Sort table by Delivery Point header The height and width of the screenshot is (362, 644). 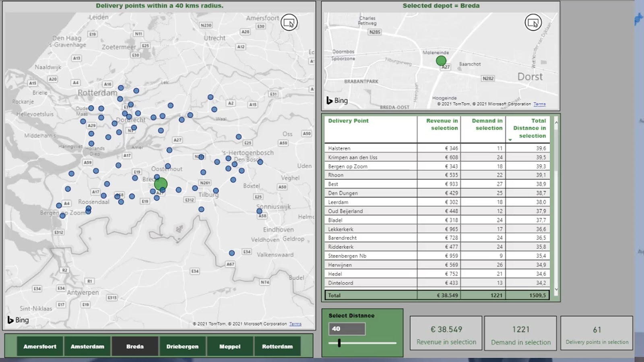(348, 121)
